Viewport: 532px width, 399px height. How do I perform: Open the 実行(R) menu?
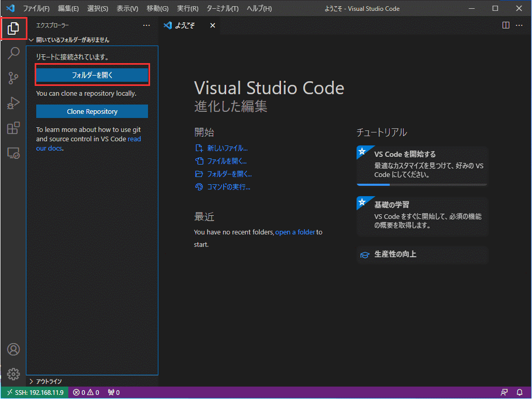pyautogui.click(x=188, y=8)
